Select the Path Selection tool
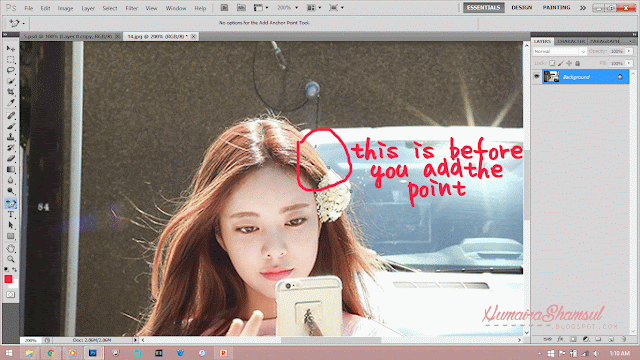640x360 pixels. pyautogui.click(x=11, y=225)
